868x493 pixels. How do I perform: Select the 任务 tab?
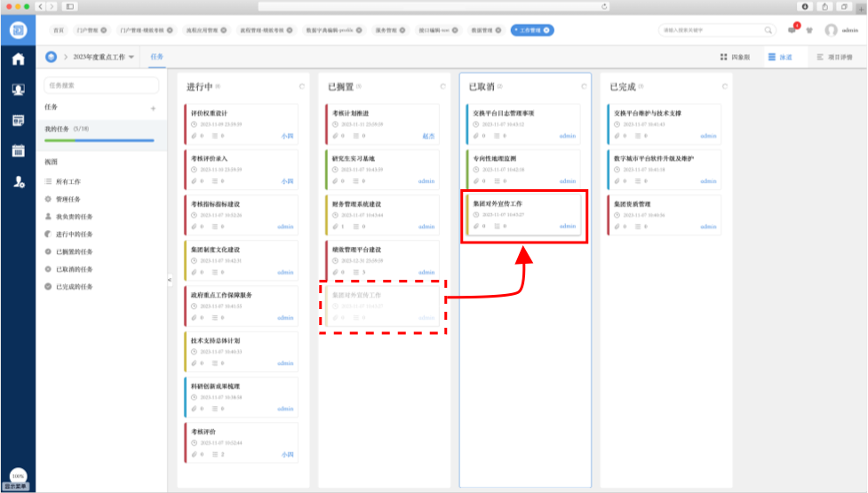click(x=156, y=57)
